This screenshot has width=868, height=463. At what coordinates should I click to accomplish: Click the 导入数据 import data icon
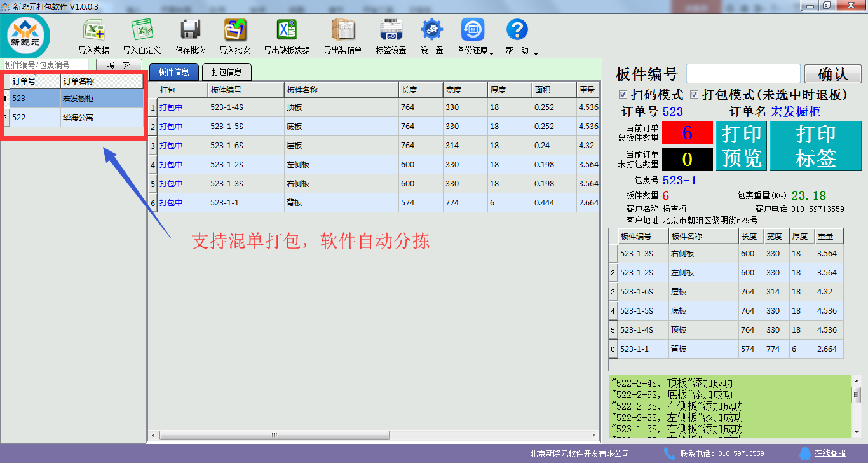(94, 30)
